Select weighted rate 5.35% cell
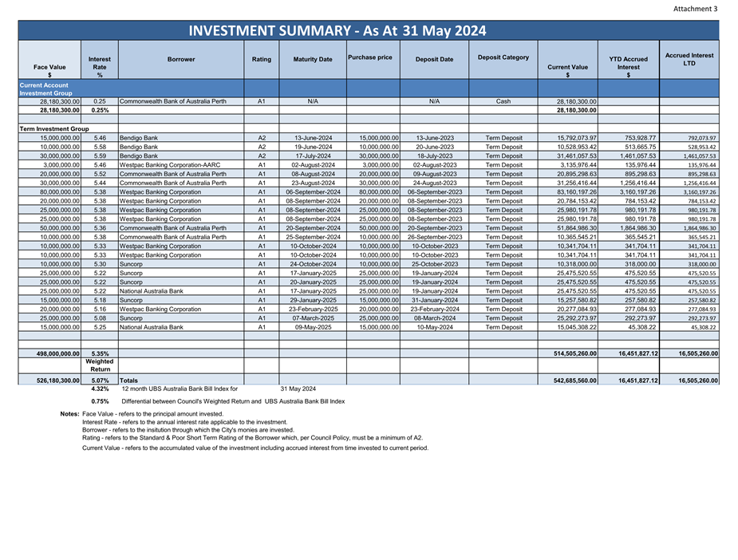This screenshot has height=560, width=738. click(x=100, y=353)
